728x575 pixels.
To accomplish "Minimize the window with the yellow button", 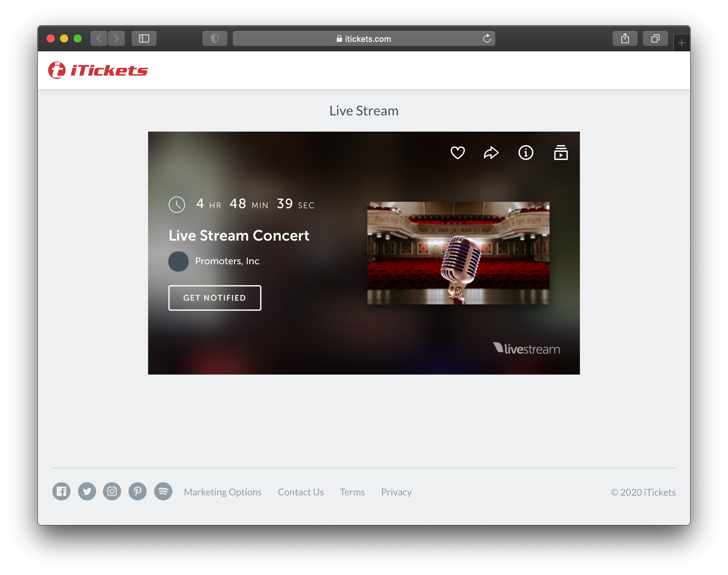I will click(x=64, y=38).
